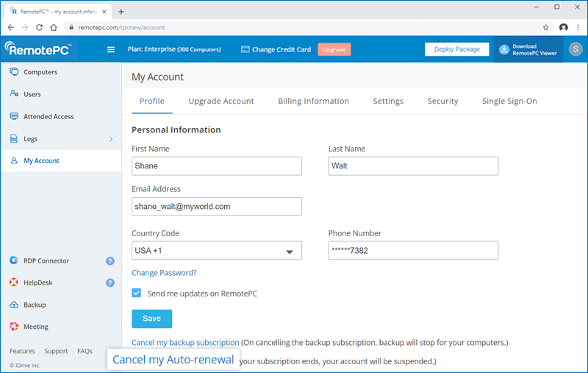Click the download viewer arrow icon

click(504, 49)
